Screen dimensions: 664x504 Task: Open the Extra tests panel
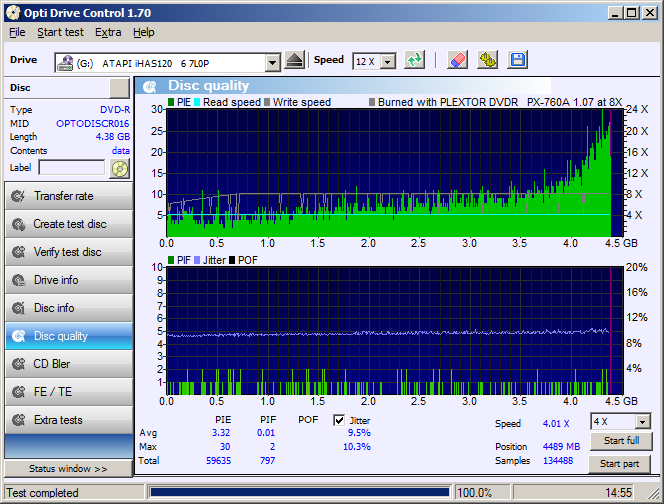69,420
